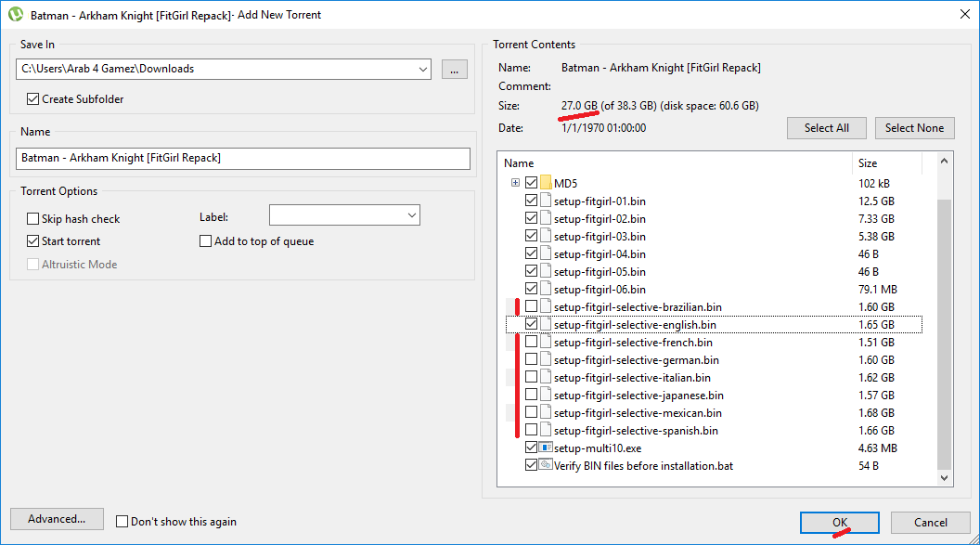Uncheck setup-fitgirl-04.bin checkbox
Screen dimensions: 980x545
click(x=531, y=253)
